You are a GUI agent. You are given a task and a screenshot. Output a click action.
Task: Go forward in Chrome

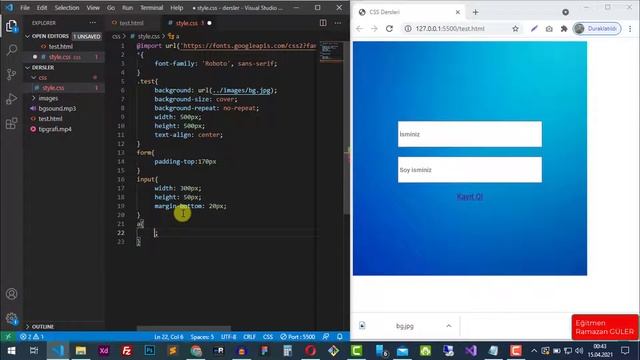point(374,29)
